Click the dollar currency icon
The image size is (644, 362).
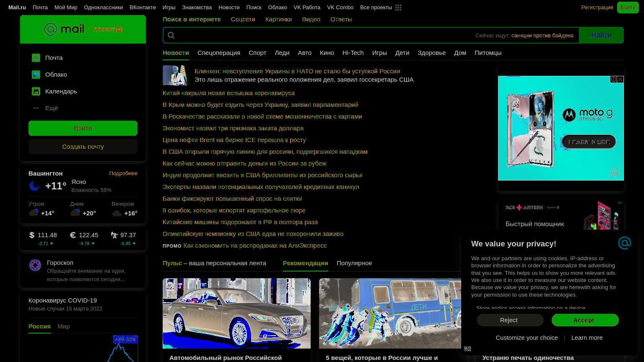[32, 235]
